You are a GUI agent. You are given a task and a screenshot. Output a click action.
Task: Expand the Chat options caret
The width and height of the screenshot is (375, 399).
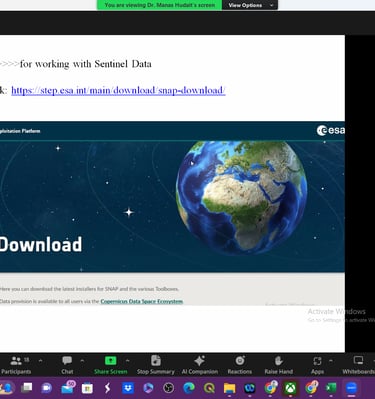pos(82,361)
